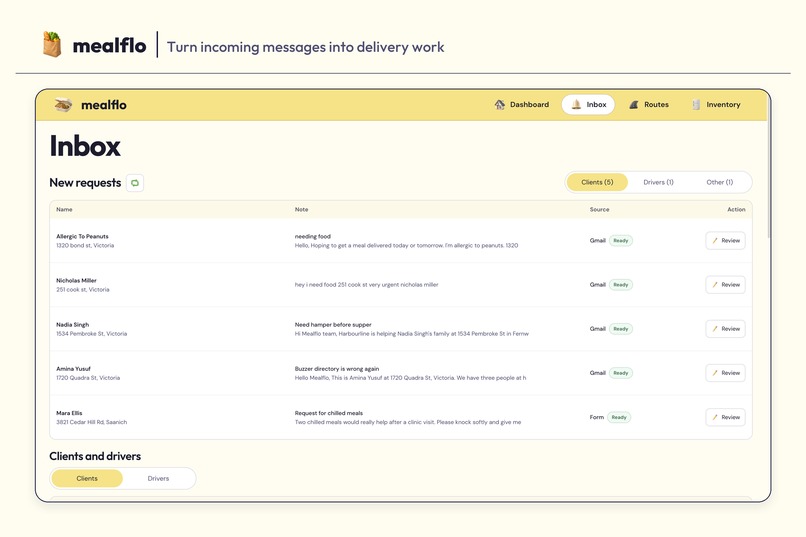Image resolution: width=806 pixels, height=537 pixels.
Task: Click the Inventory nav icon
Action: [x=696, y=105]
